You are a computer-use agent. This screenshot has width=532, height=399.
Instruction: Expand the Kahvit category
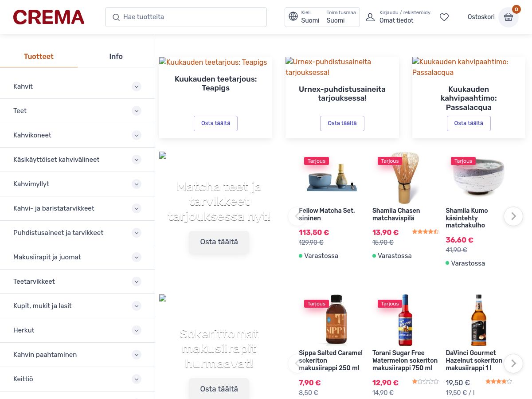137,86
